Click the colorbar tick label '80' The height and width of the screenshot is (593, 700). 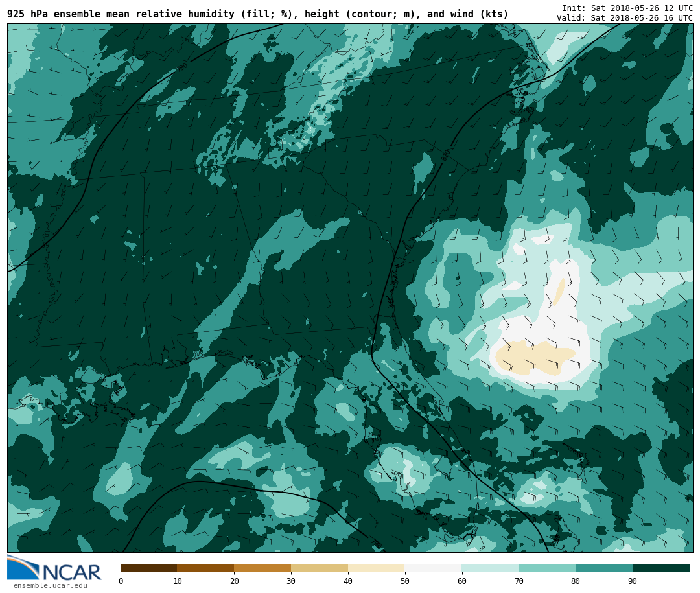coord(576,581)
